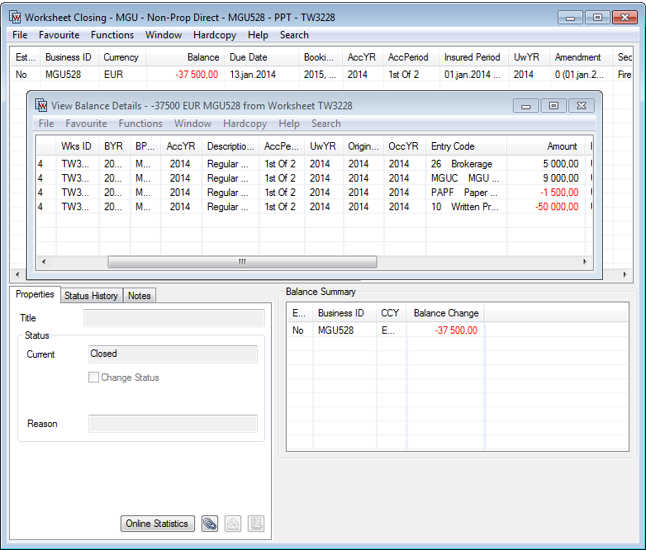Click the View Balance Details window icon

tap(42, 105)
